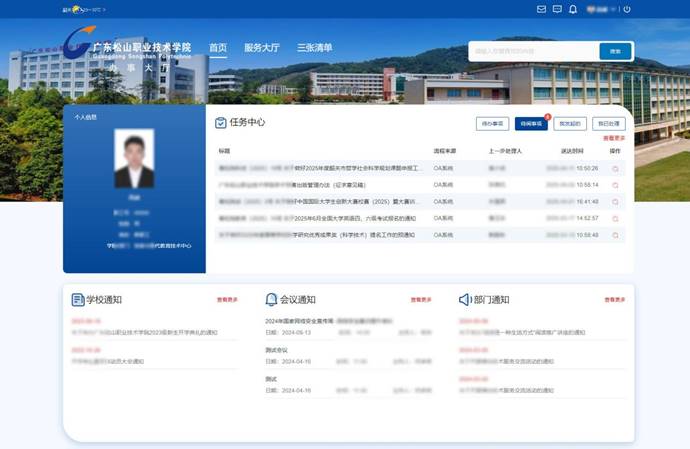Image resolution: width=690 pixels, height=449 pixels.
Task: Open task 管理办法（征求意见稿）
Action: pos(292,185)
